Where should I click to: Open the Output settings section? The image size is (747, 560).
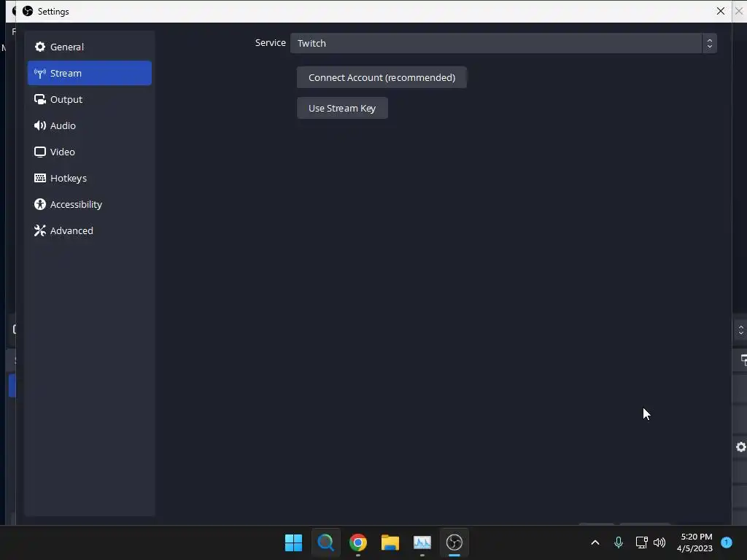pyautogui.click(x=90, y=99)
